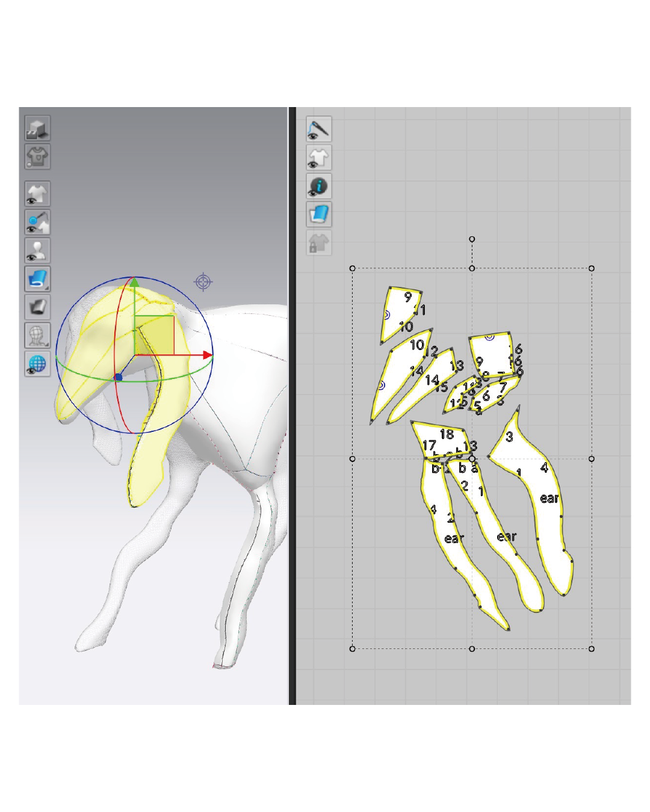
Task: Click the green upward gizmo axis arrow
Action: coord(135,283)
